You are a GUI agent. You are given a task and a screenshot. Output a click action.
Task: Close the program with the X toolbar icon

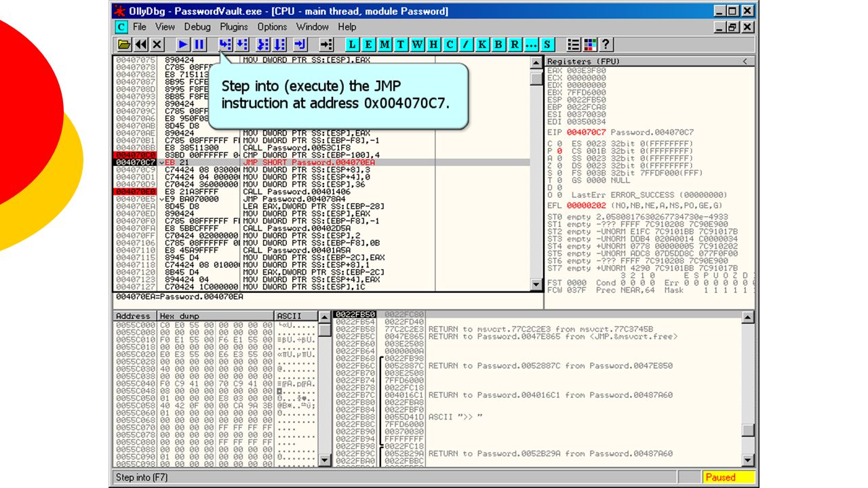pos(157,45)
